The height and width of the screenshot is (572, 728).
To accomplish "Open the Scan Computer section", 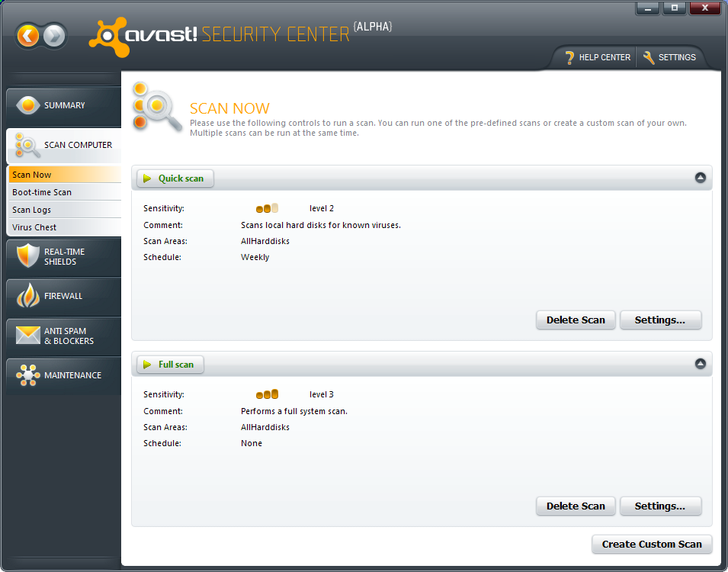I will coord(63,145).
